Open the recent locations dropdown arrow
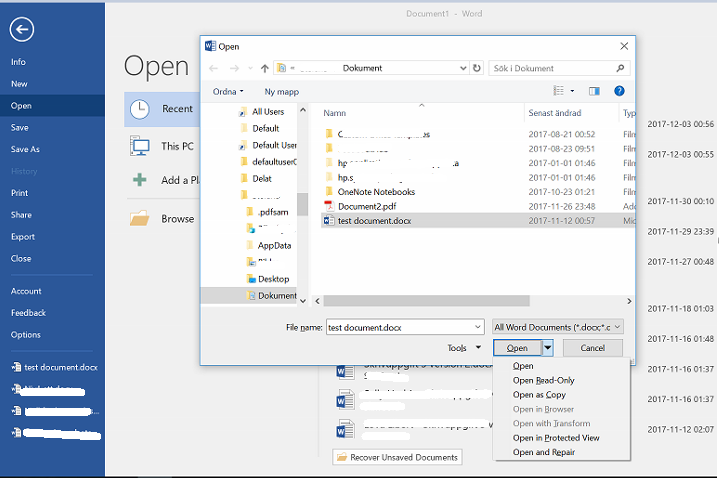 (x=250, y=68)
